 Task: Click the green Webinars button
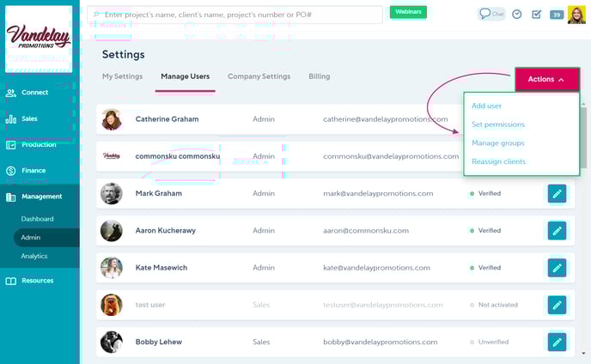tap(408, 12)
